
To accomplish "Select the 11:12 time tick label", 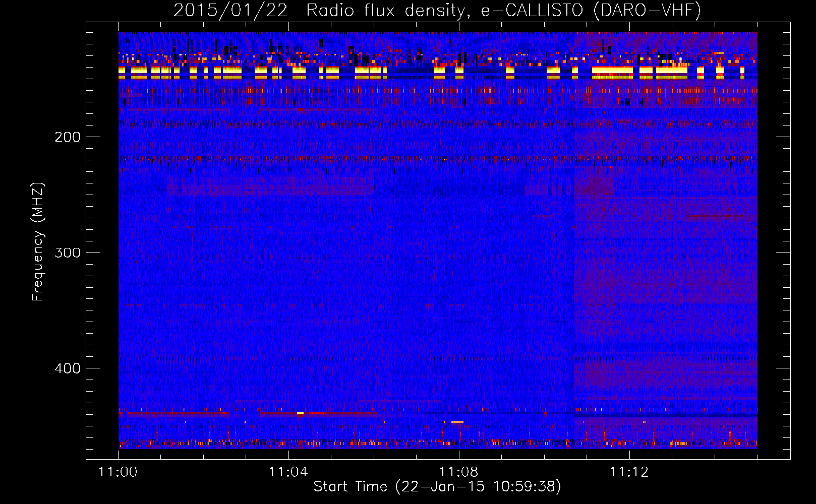I will coord(629,472).
